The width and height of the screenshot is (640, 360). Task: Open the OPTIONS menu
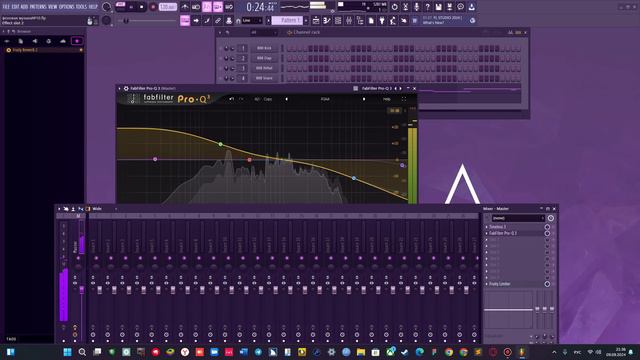(67, 7)
